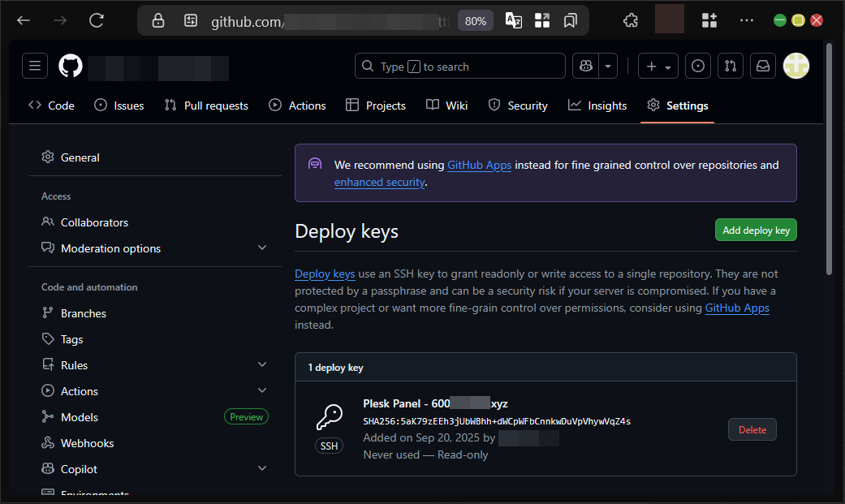845x504 pixels.
Task: Click the Add deploy key button
Action: pos(756,230)
